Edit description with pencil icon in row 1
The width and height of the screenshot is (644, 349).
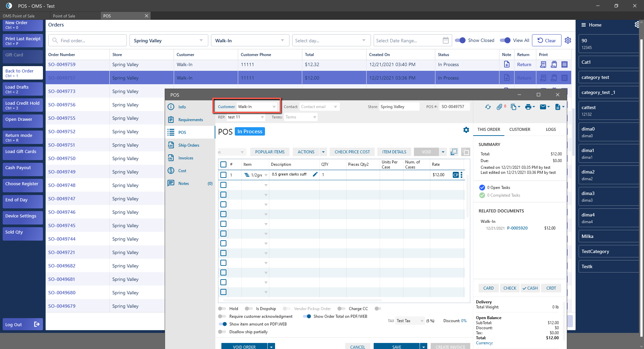point(315,174)
